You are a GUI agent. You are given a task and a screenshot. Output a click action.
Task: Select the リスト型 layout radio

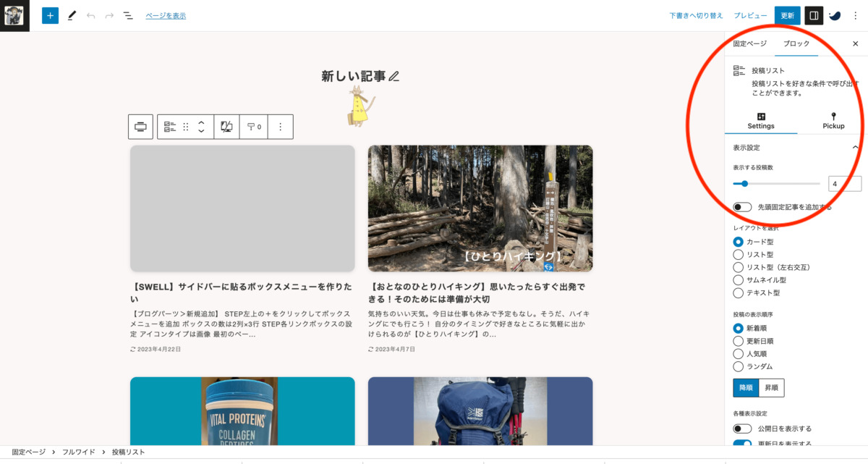pos(738,255)
